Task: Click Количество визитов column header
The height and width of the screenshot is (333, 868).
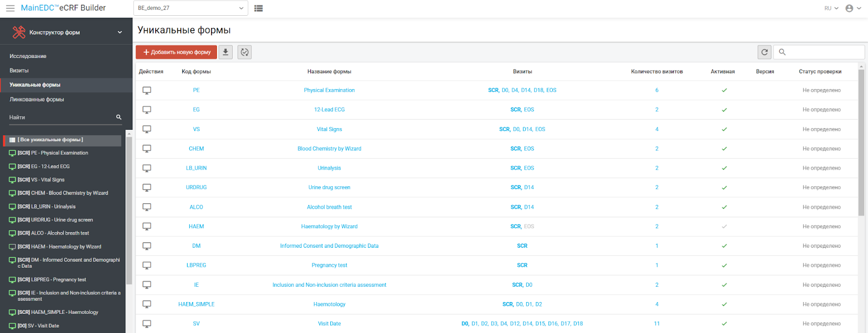Action: click(657, 72)
